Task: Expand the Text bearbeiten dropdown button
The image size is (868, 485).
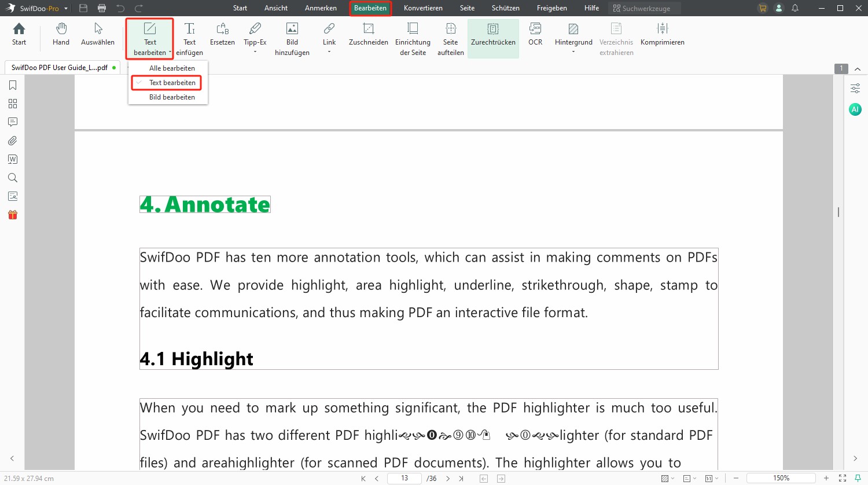Action: click(170, 53)
